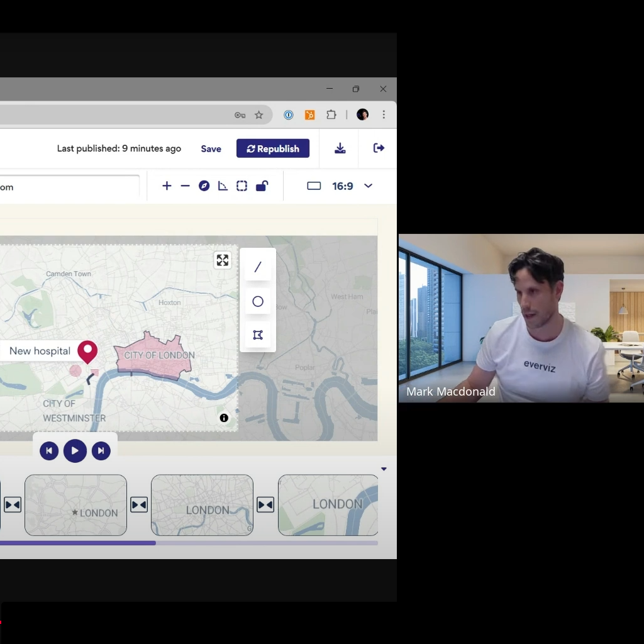Click the Camden Town map label
The width and height of the screenshot is (644, 644).
coord(69,274)
